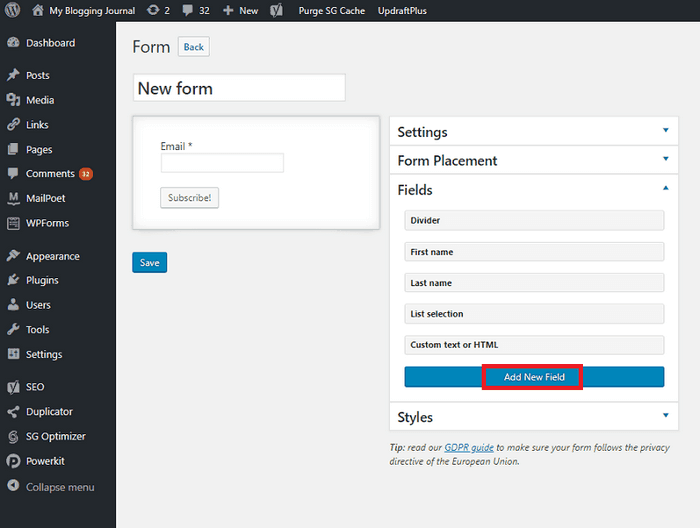Click Purge SG Cache

coord(332,11)
